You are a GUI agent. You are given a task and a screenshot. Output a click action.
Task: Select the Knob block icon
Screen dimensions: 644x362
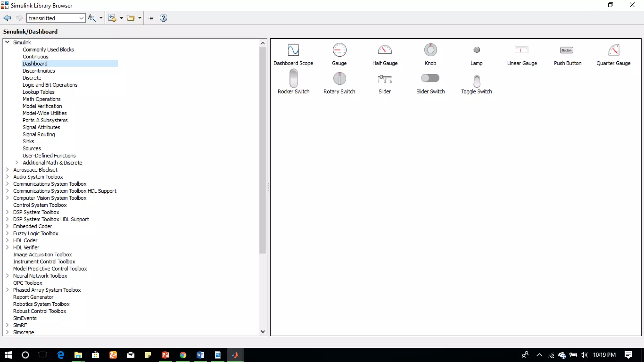tap(430, 50)
